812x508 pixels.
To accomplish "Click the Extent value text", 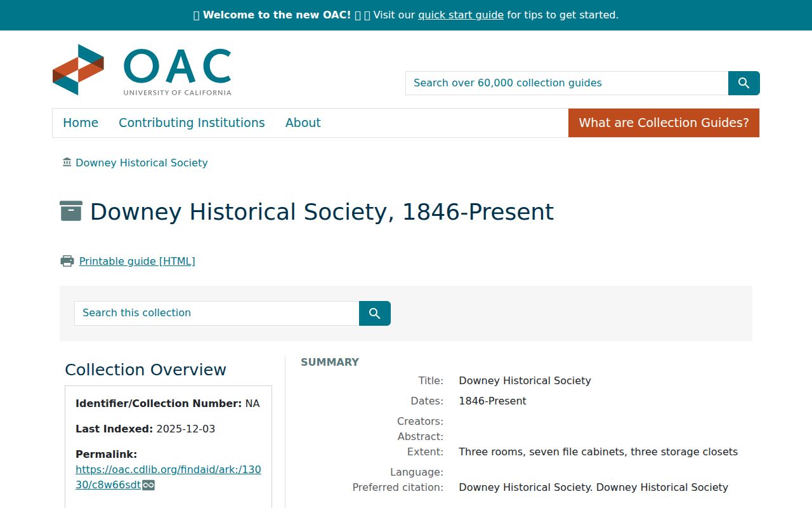I will [598, 452].
